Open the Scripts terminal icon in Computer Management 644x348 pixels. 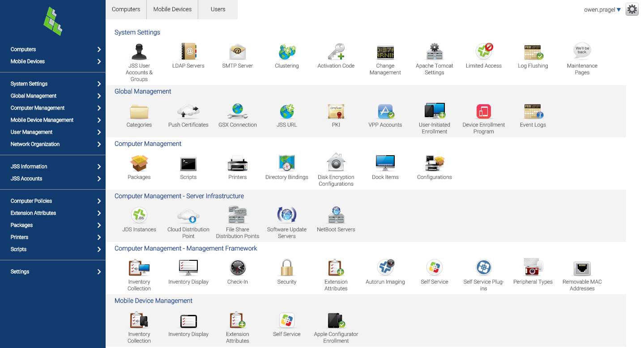point(188,164)
